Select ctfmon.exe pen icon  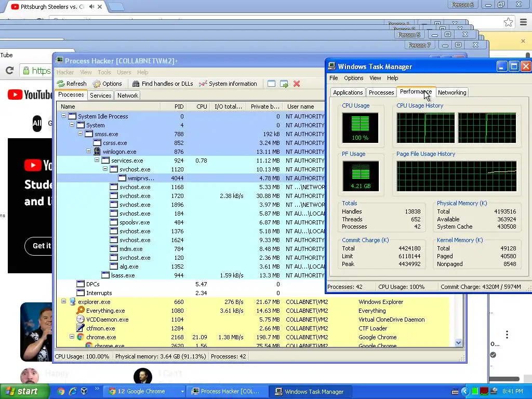81,328
